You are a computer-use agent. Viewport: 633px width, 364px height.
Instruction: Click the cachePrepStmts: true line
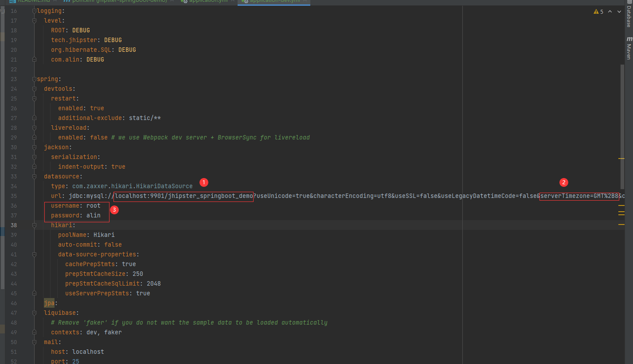pos(100,264)
